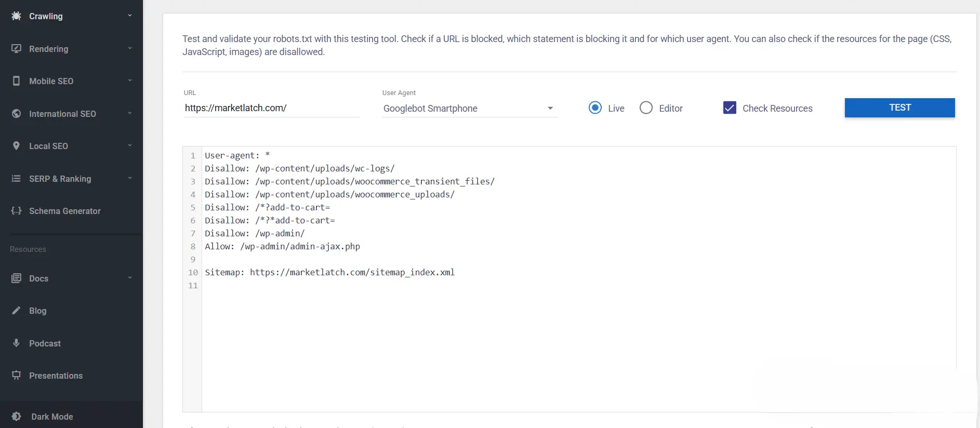Open the Local SEO menu item
The height and width of the screenshot is (428, 980).
(x=71, y=146)
